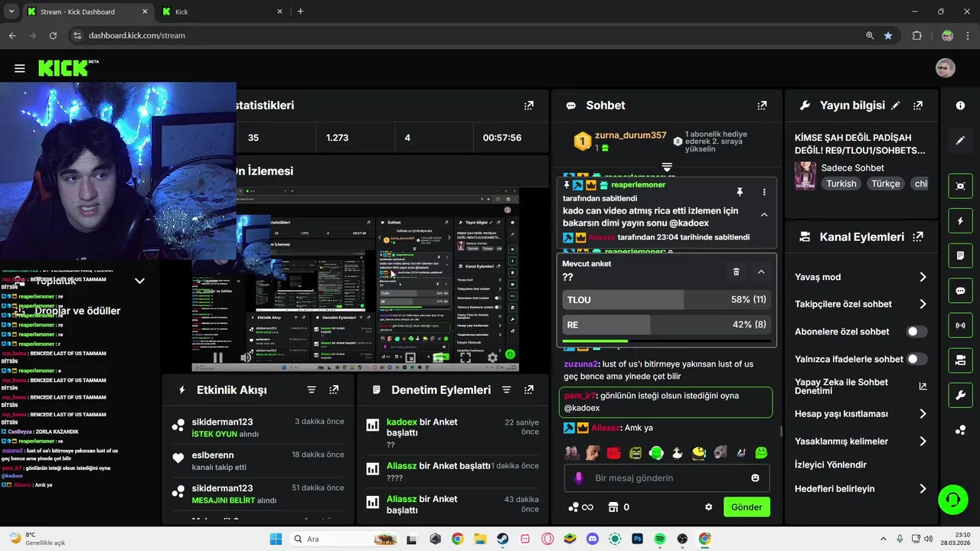
Task: Delete the current poll with trash icon
Action: pos(736,272)
